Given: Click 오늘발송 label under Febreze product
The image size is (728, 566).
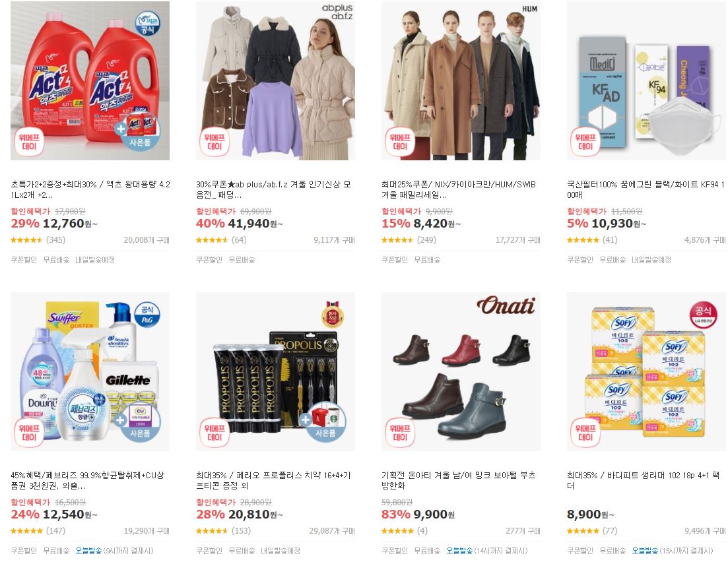Looking at the screenshot, I should click(x=88, y=551).
